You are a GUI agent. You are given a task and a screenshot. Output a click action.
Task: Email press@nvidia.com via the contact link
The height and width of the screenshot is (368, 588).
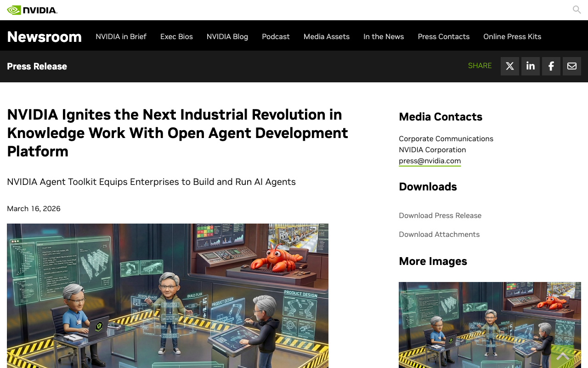pos(430,161)
